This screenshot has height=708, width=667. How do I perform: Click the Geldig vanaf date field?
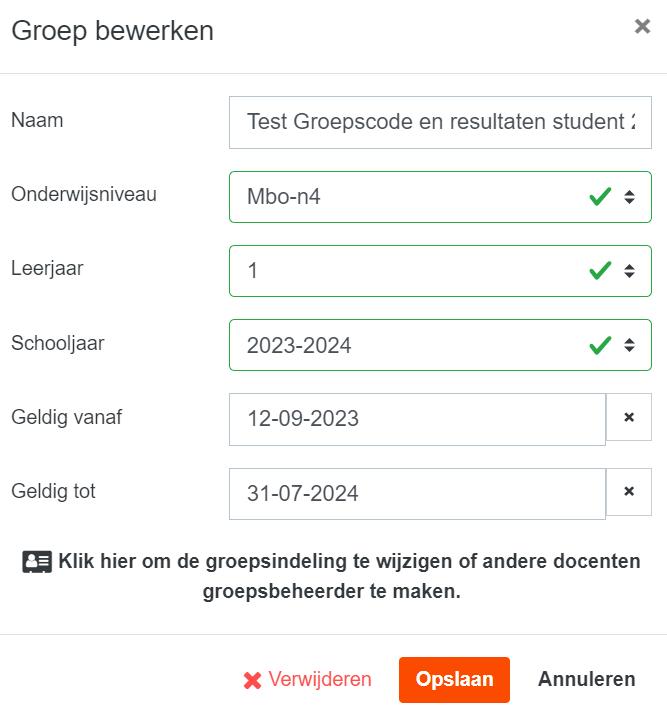(x=417, y=419)
